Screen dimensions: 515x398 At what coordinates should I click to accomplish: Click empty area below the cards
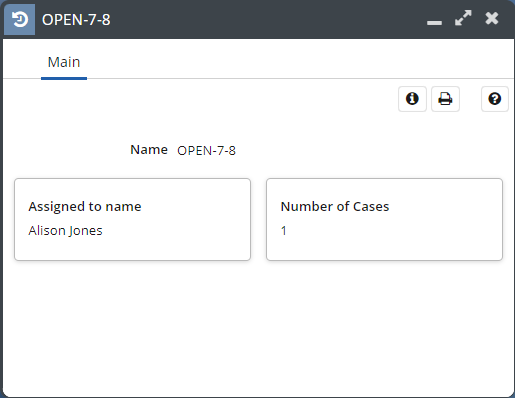click(x=257, y=327)
